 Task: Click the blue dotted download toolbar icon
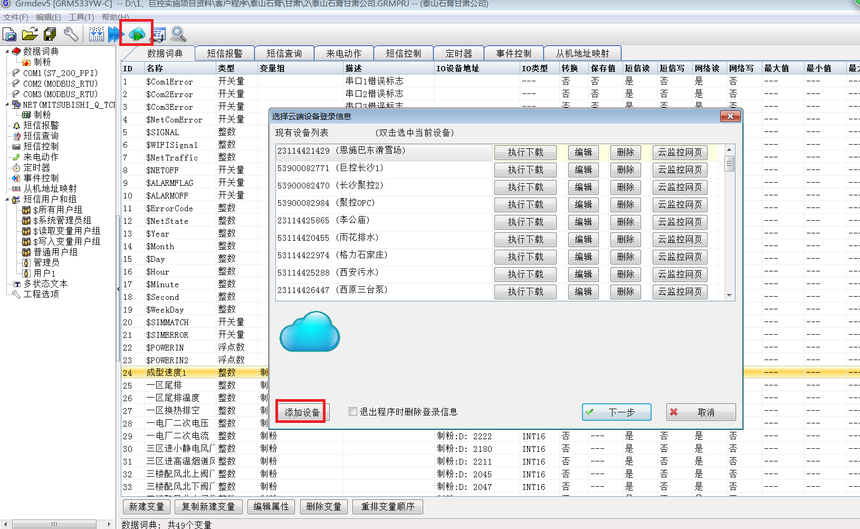(x=96, y=35)
